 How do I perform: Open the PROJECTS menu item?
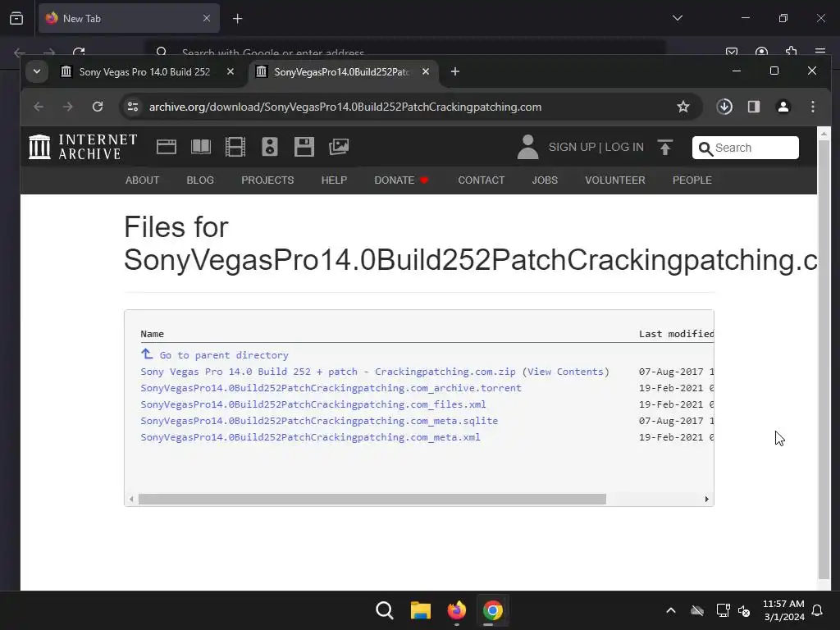pyautogui.click(x=267, y=180)
